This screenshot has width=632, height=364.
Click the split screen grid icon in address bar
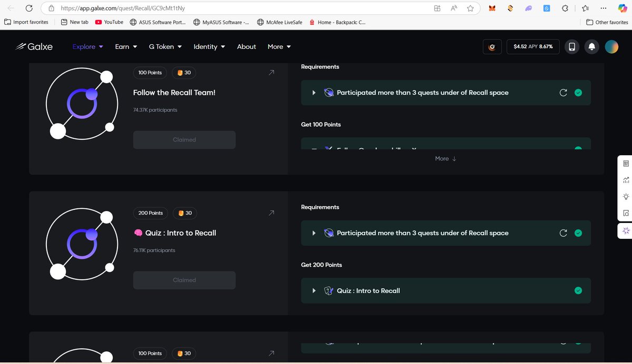(x=437, y=8)
